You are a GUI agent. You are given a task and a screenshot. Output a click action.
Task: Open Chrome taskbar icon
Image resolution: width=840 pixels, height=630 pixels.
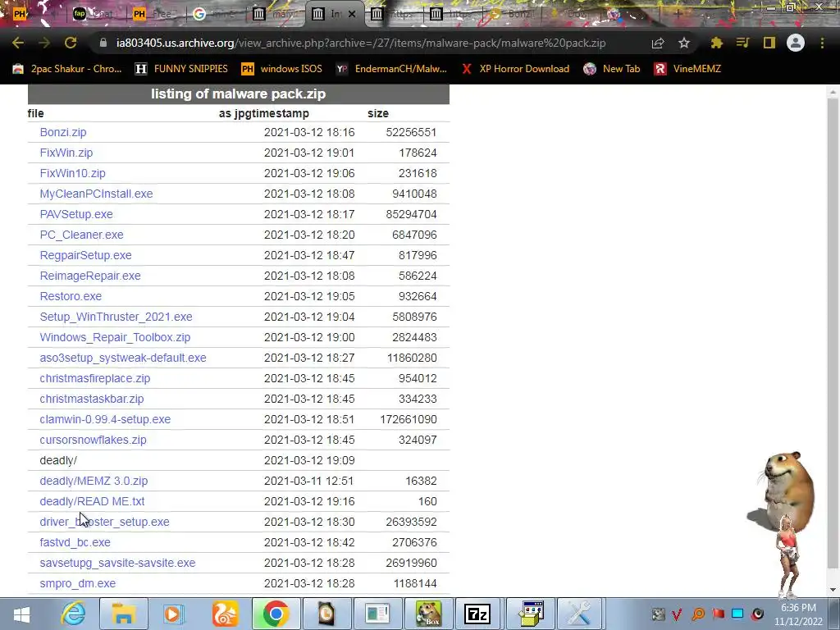[x=276, y=614]
